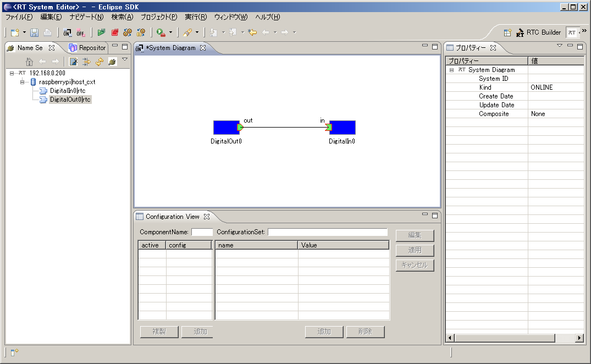Click the Add Name Server plug icon
Screen dimensions: 591x364
coord(112,62)
